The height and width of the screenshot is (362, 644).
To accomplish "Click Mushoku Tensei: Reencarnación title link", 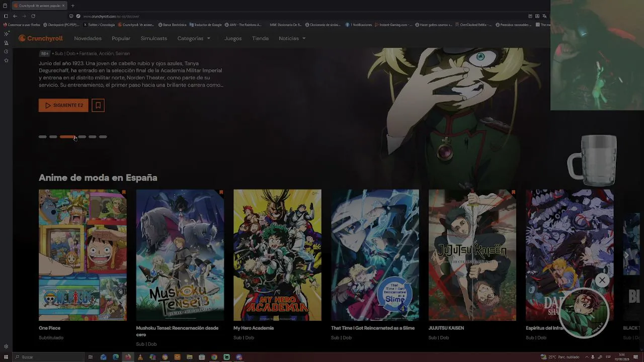I will click(x=177, y=331).
